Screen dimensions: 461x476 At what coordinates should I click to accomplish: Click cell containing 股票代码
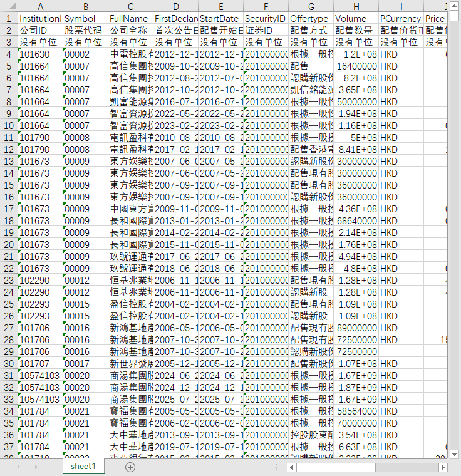(85, 30)
